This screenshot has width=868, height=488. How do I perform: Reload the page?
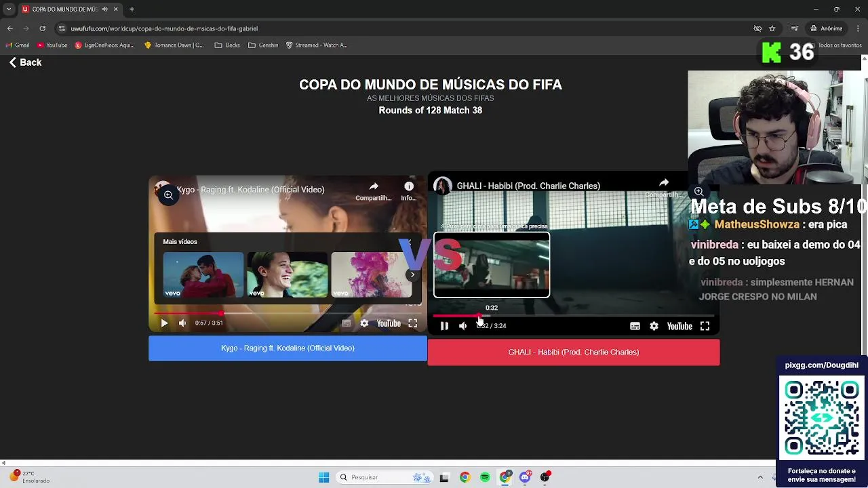42,28
